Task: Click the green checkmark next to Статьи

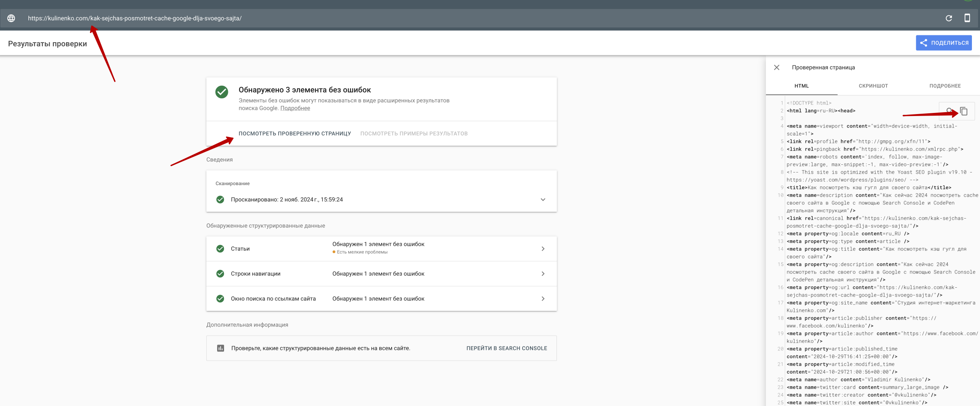Action: (220, 249)
